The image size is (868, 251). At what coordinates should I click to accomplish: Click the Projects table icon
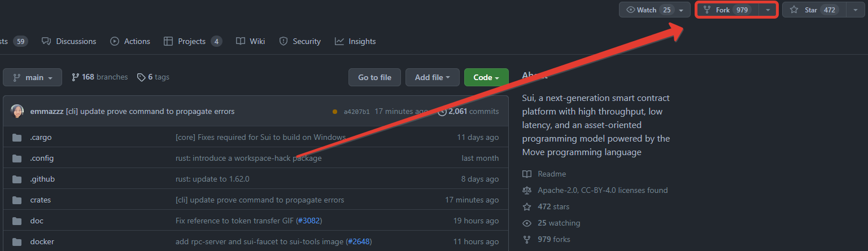[x=168, y=41]
